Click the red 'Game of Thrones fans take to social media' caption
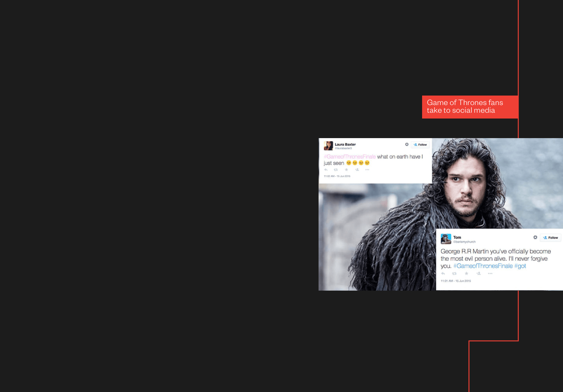The height and width of the screenshot is (392, 563). click(x=470, y=107)
